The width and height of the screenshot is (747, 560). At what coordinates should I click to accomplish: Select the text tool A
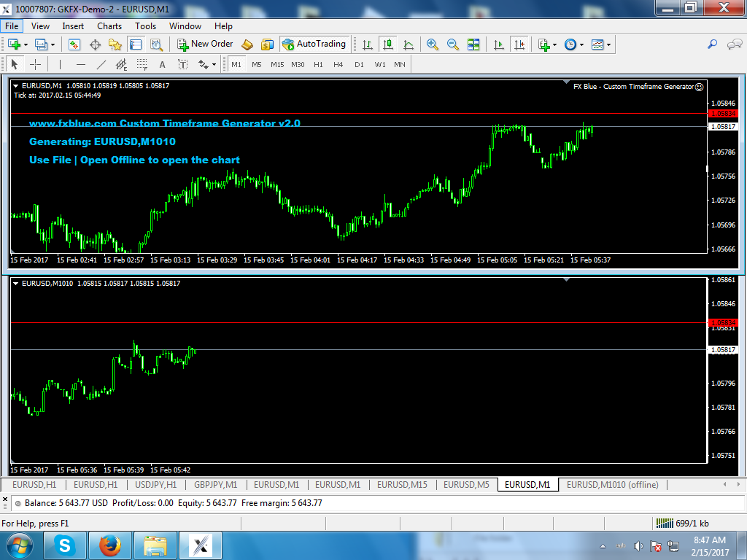(x=163, y=64)
